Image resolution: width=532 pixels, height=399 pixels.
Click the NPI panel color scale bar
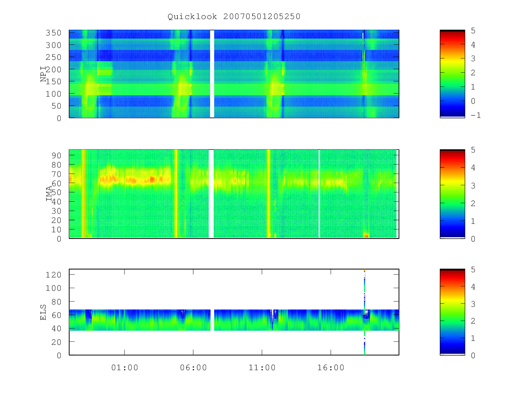click(x=452, y=74)
